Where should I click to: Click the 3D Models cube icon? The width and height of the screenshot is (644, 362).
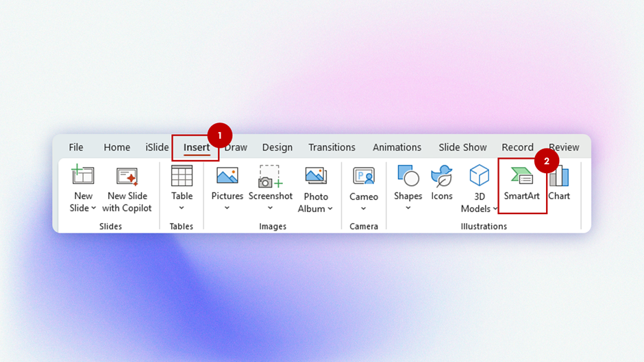click(480, 175)
